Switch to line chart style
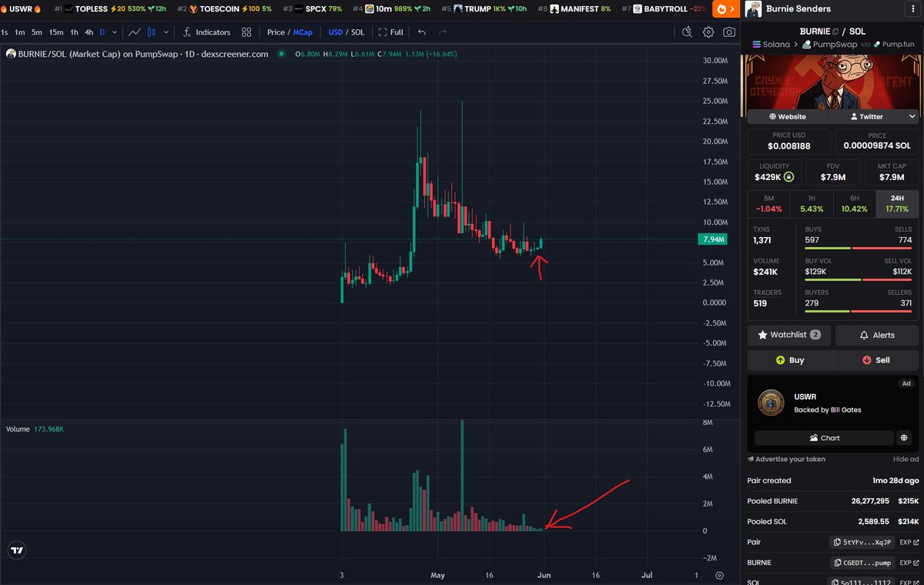The width and height of the screenshot is (924, 585). coord(135,32)
